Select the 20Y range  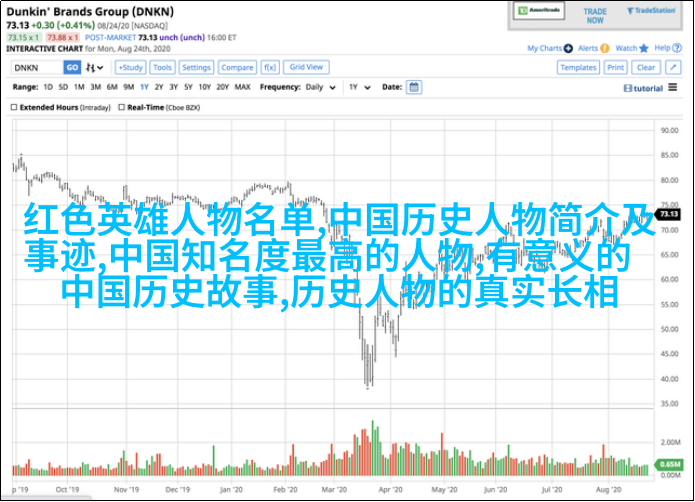(223, 87)
